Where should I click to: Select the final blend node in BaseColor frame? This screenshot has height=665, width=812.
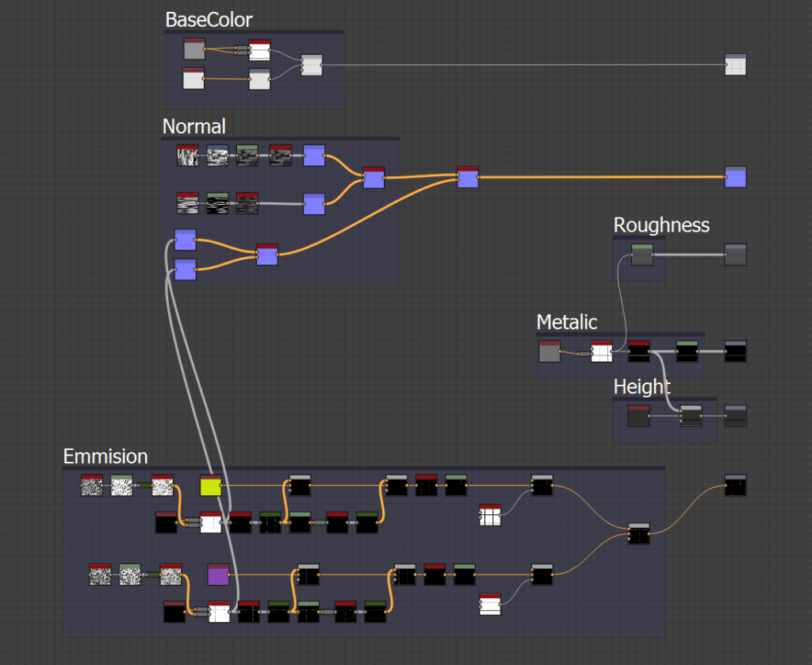312,66
